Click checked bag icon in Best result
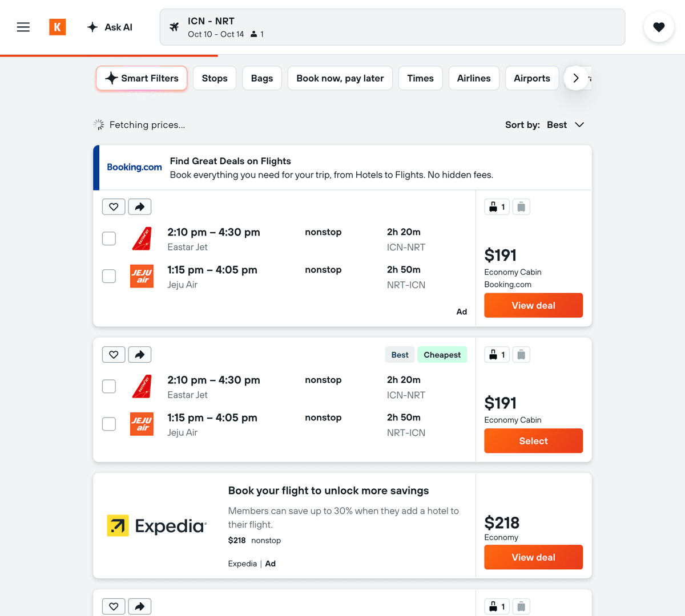 [521, 355]
